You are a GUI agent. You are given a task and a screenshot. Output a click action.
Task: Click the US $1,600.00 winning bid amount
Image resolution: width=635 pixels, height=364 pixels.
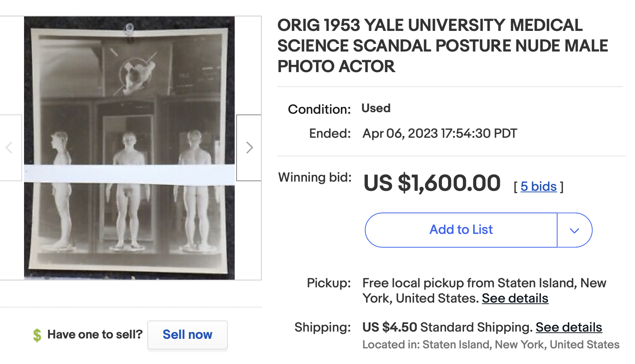click(x=432, y=183)
